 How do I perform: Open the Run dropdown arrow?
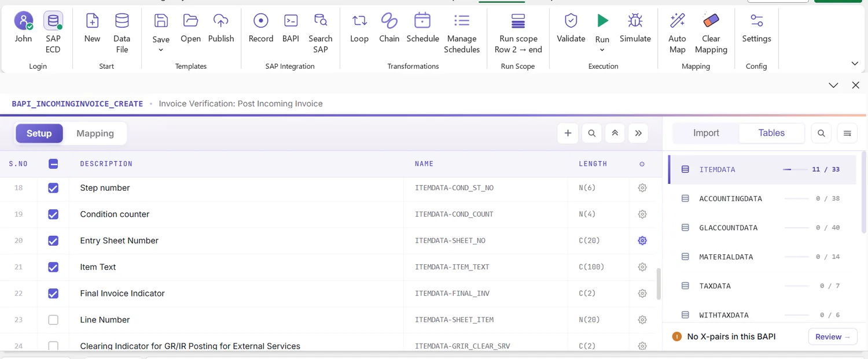point(602,50)
